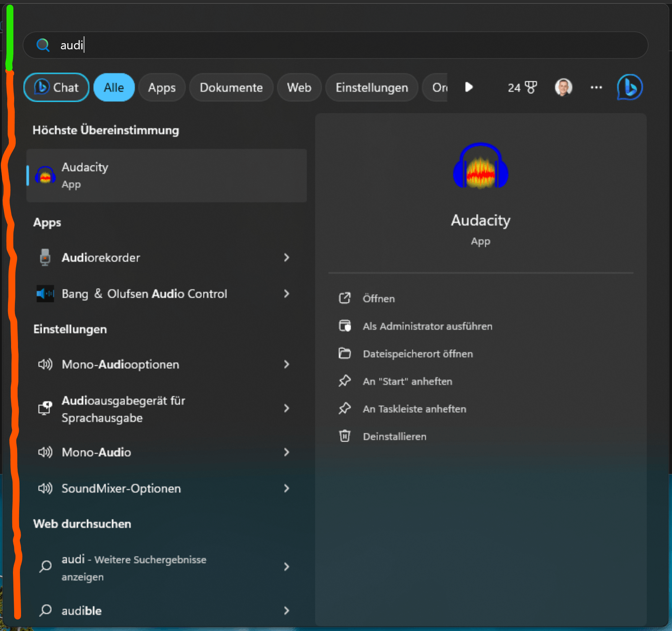Select the Apps filter tab
Image resolution: width=672 pixels, height=631 pixels.
pos(162,87)
